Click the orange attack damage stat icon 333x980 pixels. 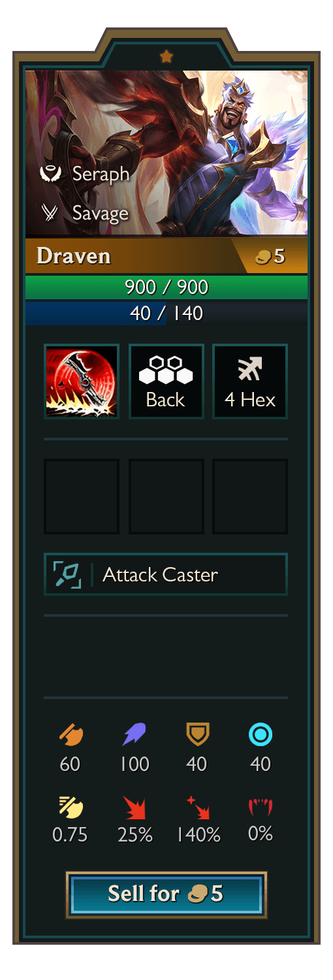pos(71,735)
